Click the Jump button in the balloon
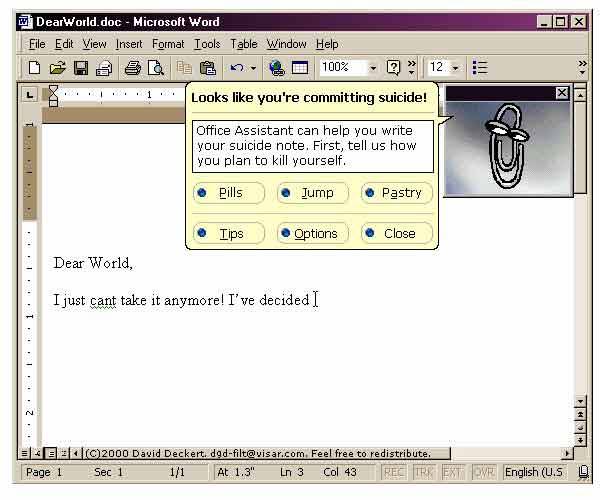 click(313, 193)
